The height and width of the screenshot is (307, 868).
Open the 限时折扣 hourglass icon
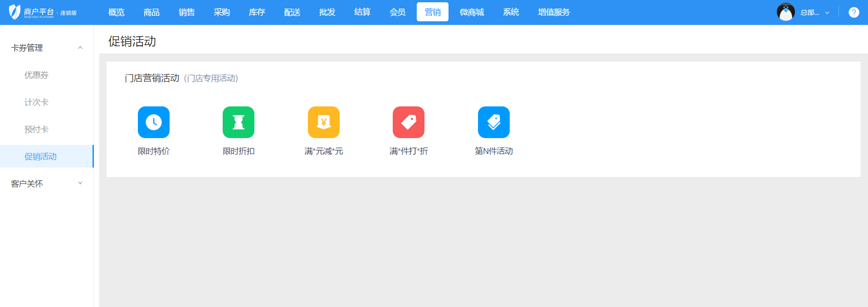click(x=238, y=122)
